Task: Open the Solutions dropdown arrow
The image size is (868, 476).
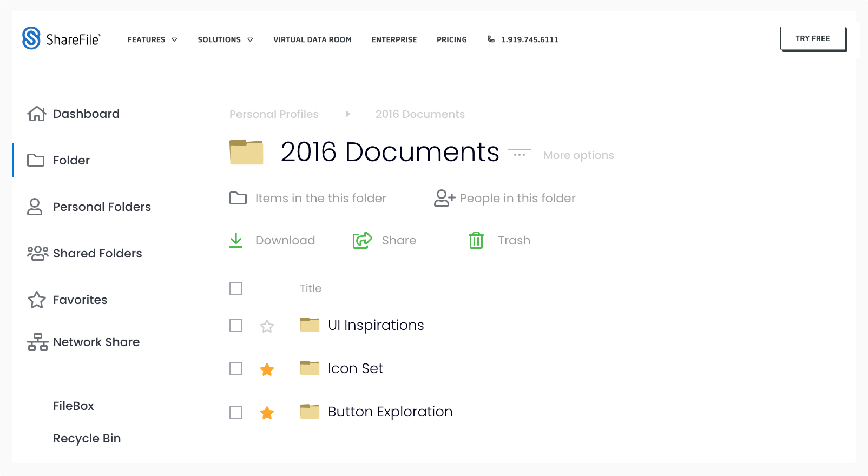Action: coord(250,39)
